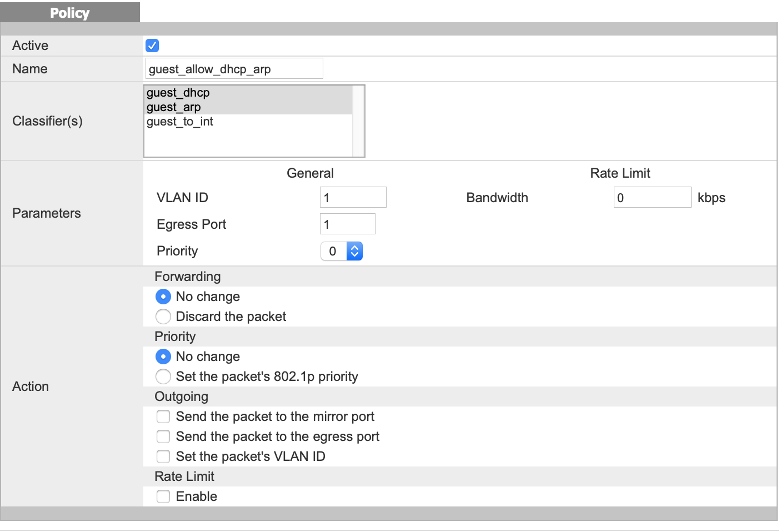This screenshot has height=532, width=781.
Task: Select guest_to_int classifier
Action: click(180, 122)
